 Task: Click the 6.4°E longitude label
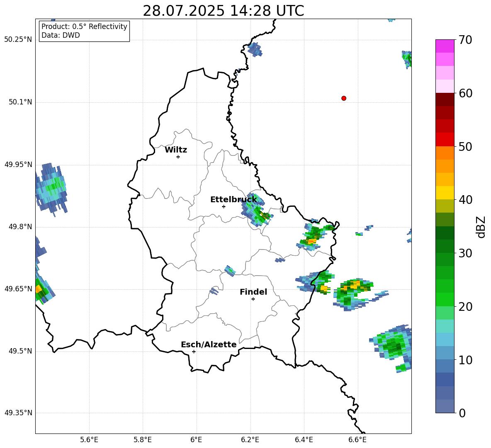tap(304, 440)
